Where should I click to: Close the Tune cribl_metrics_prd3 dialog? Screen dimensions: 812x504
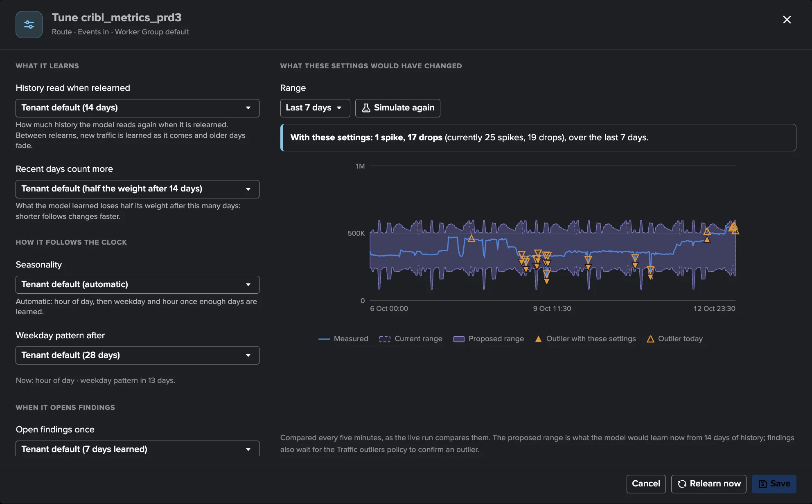click(787, 20)
